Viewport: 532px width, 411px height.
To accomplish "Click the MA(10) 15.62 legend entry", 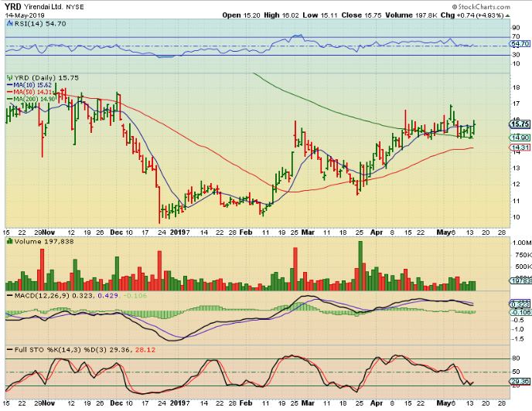I will pyautogui.click(x=29, y=85).
